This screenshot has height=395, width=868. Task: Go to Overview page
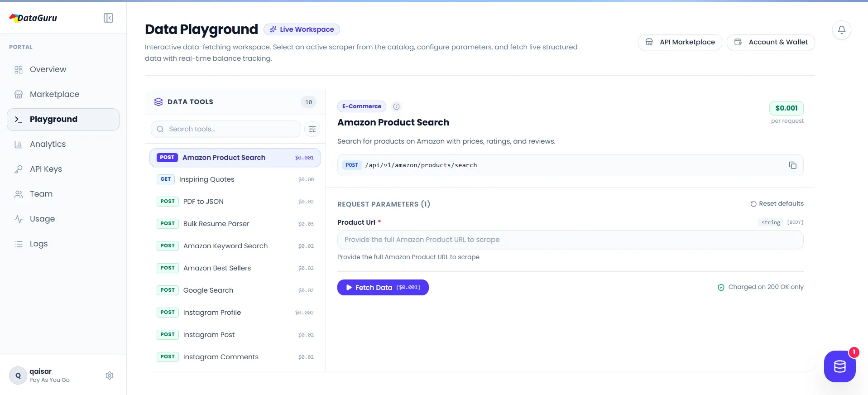63,69
